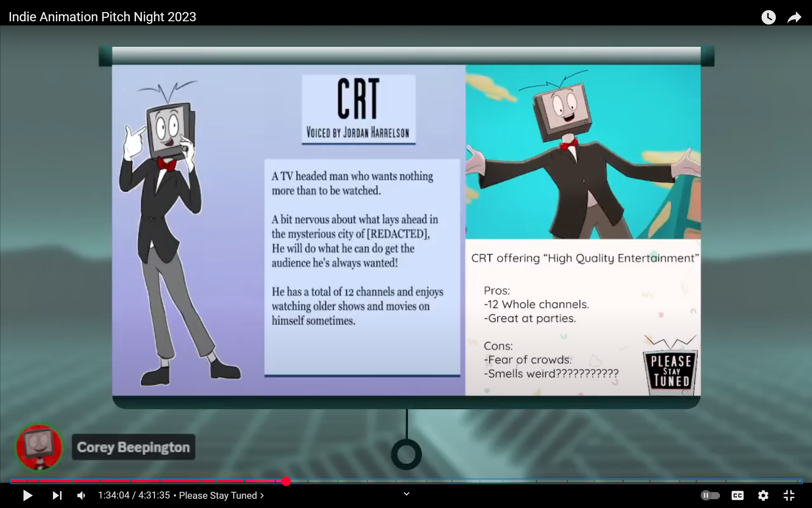
Task: Open the Please Stay Tuned chapter list
Action: point(221,495)
